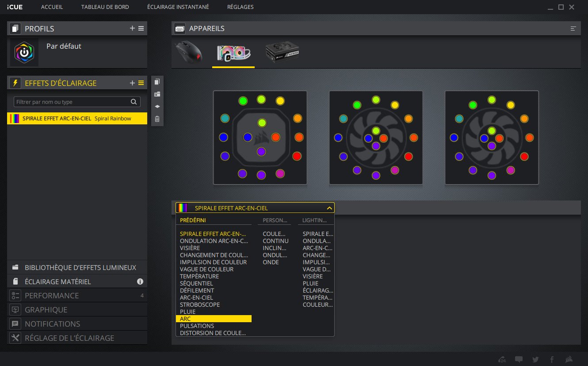Click the info icon beside Éclairage matériel

pyautogui.click(x=140, y=281)
